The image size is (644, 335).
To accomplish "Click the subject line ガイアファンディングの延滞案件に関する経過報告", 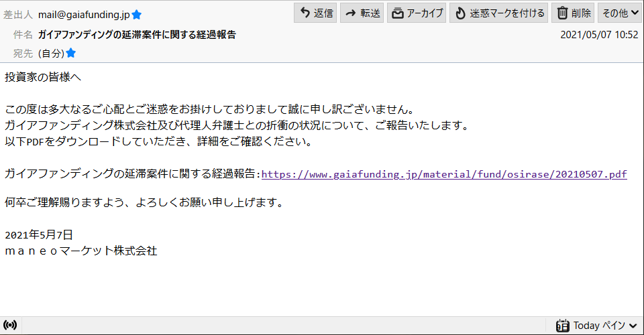I will pyautogui.click(x=137, y=35).
